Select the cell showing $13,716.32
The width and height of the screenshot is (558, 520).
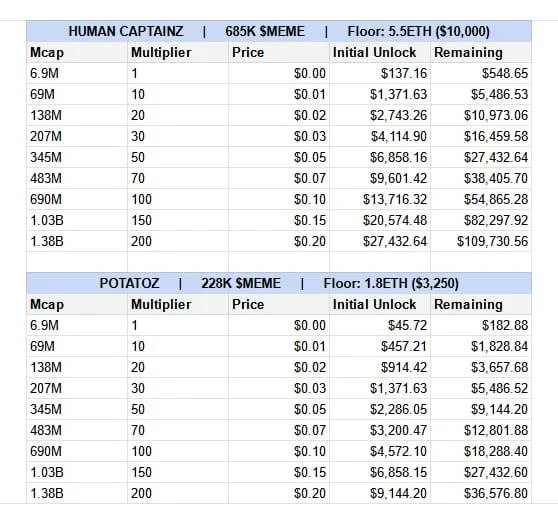point(380,199)
